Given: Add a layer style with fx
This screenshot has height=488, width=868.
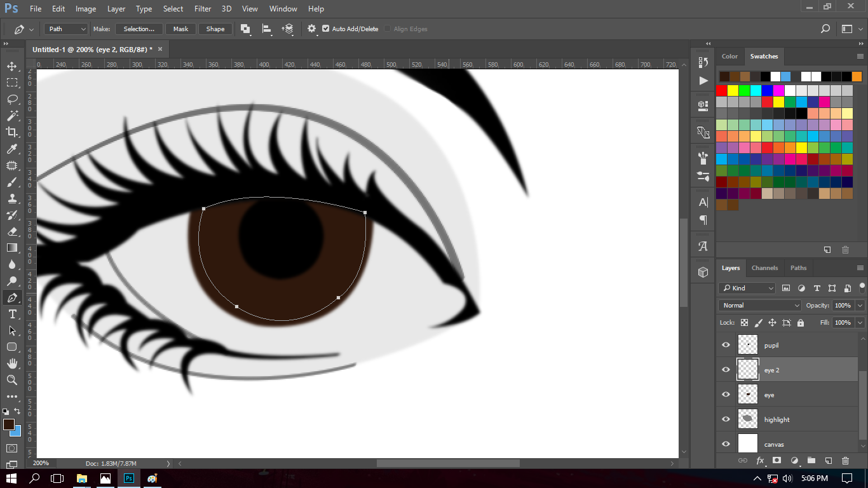Looking at the screenshot, I should pos(760,461).
